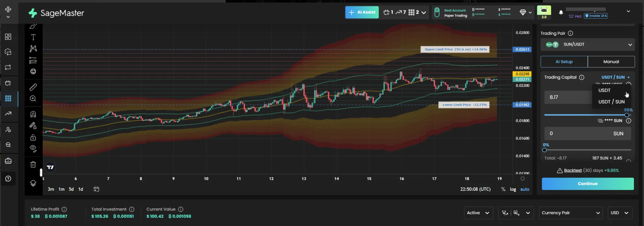Select the chart Zoom In tool
This screenshot has width=644, height=226.
point(33,99)
